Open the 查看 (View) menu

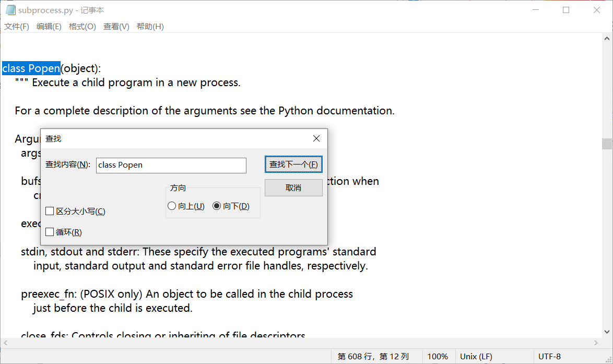[x=116, y=26]
